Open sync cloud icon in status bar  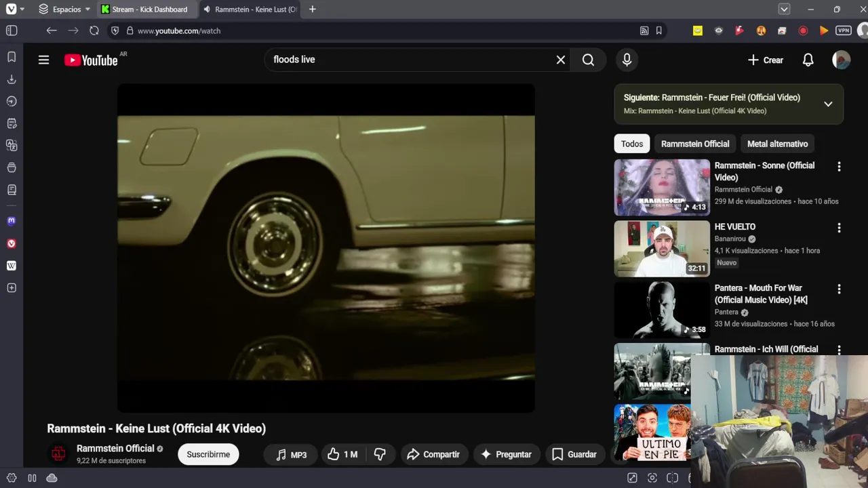point(52,478)
